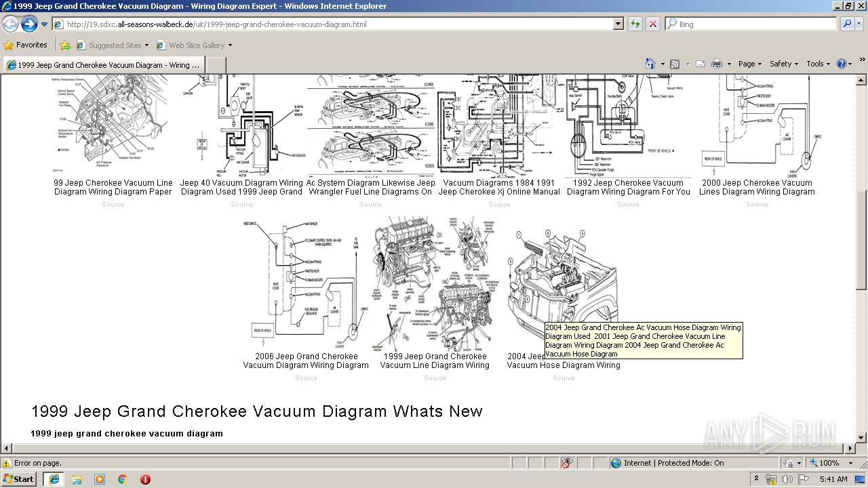The image size is (868, 488).
Task: Open the Help question mark icon
Action: click(842, 64)
